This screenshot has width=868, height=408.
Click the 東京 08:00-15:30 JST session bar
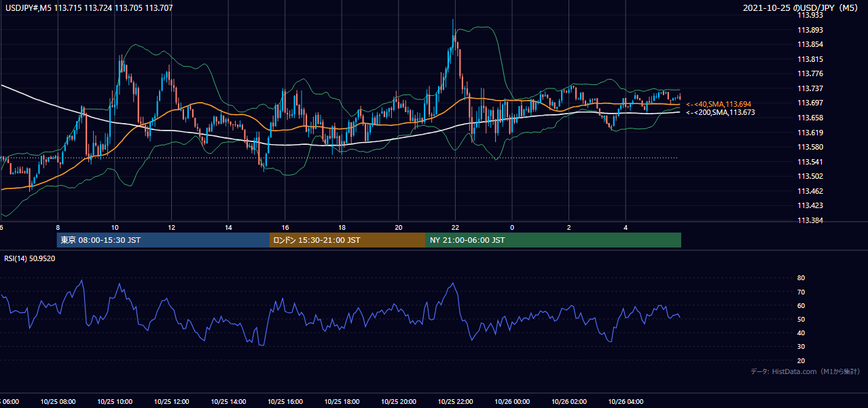coord(163,240)
